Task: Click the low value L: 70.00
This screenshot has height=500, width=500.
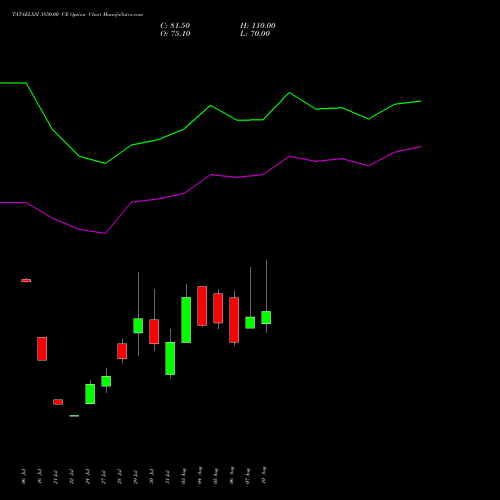Action: [255, 34]
